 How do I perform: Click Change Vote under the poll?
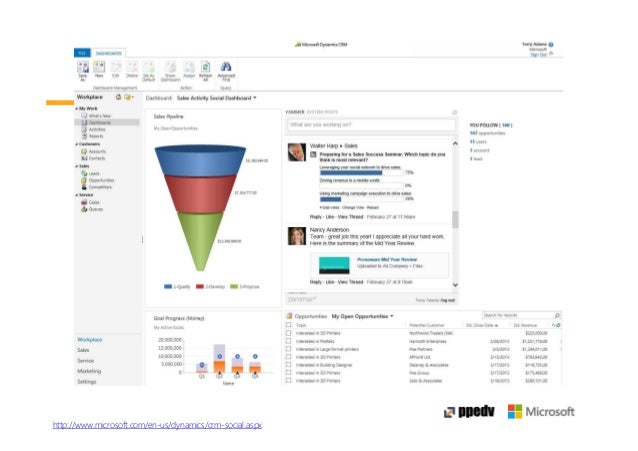tap(353, 208)
